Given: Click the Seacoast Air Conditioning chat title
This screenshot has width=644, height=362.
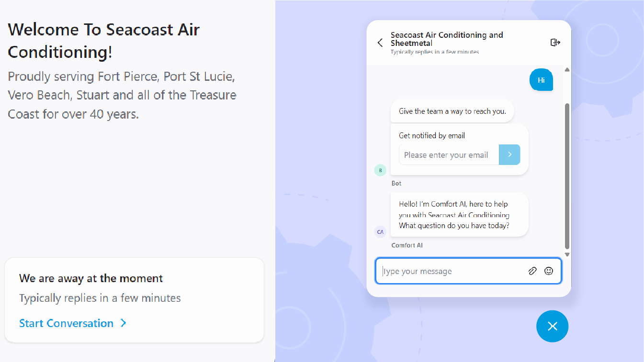Looking at the screenshot, I should [447, 39].
